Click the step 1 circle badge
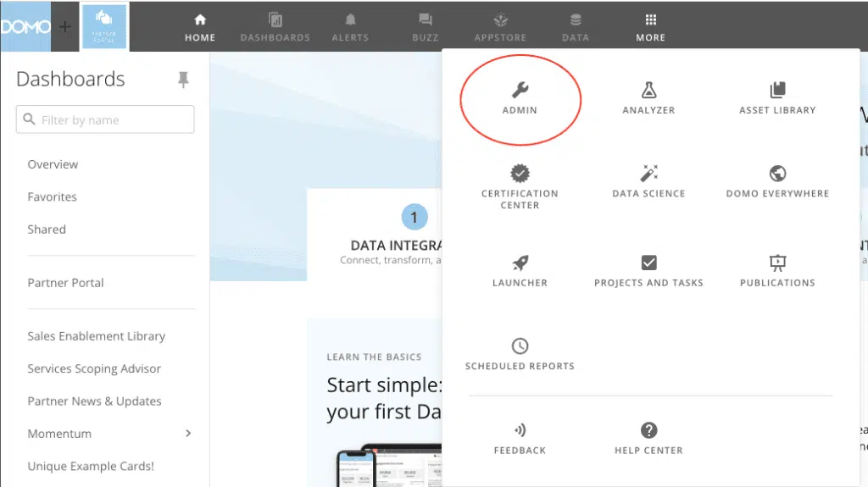 [415, 217]
